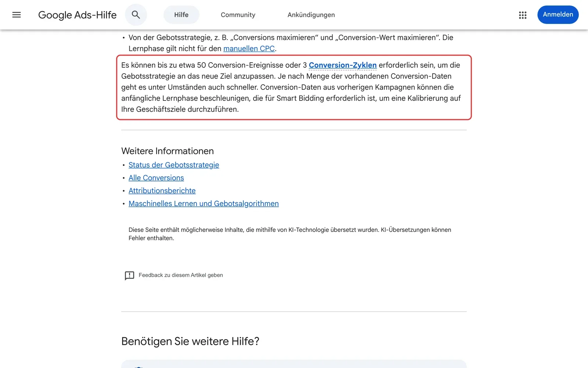The height and width of the screenshot is (368, 588).
Task: Click the search magnifier icon
Action: point(136,15)
